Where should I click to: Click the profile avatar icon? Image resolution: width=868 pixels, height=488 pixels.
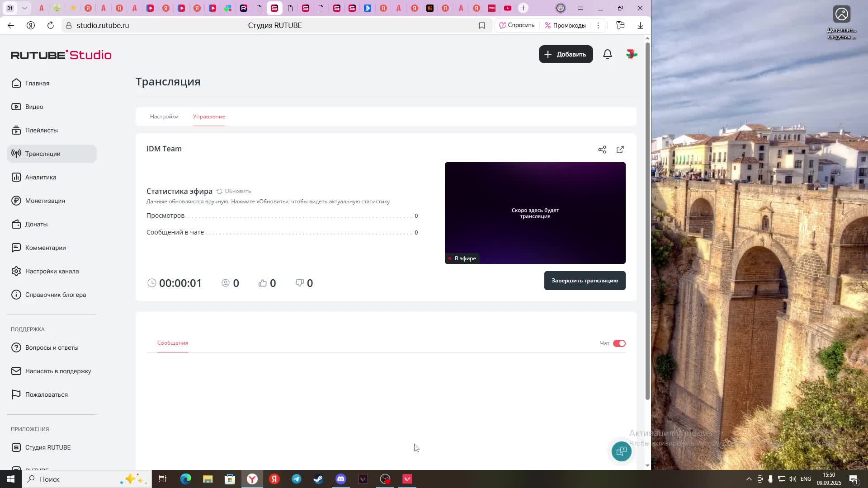(x=632, y=54)
